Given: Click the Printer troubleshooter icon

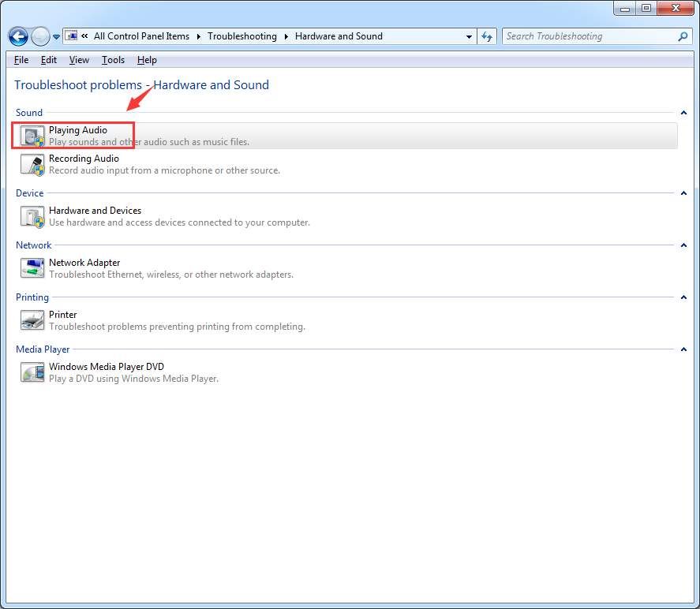Looking at the screenshot, I should pyautogui.click(x=32, y=320).
